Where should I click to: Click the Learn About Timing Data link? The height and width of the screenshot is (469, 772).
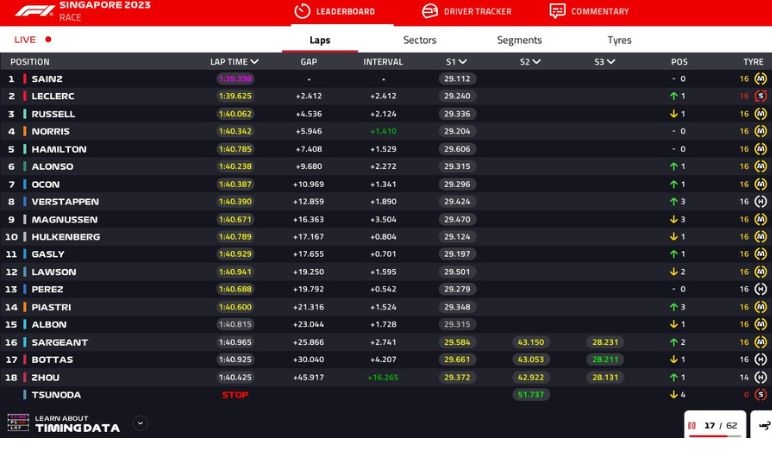tap(77, 423)
